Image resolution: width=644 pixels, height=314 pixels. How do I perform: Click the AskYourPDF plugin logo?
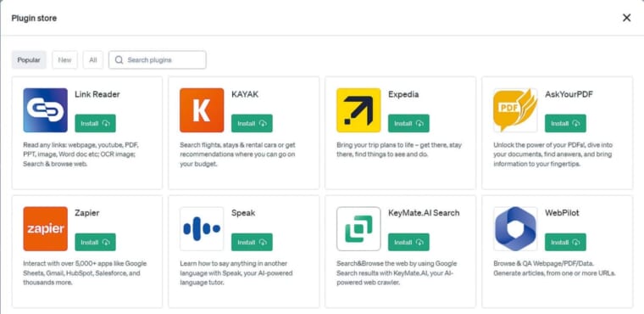click(515, 110)
